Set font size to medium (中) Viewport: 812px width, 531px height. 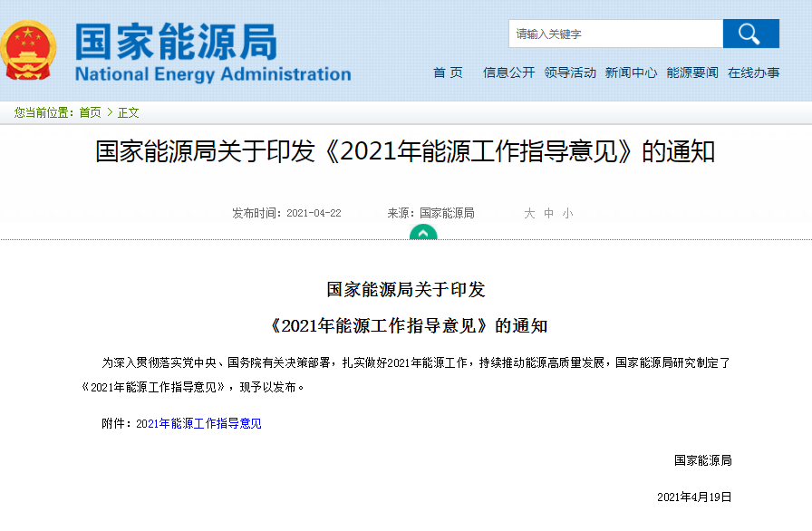click(548, 213)
